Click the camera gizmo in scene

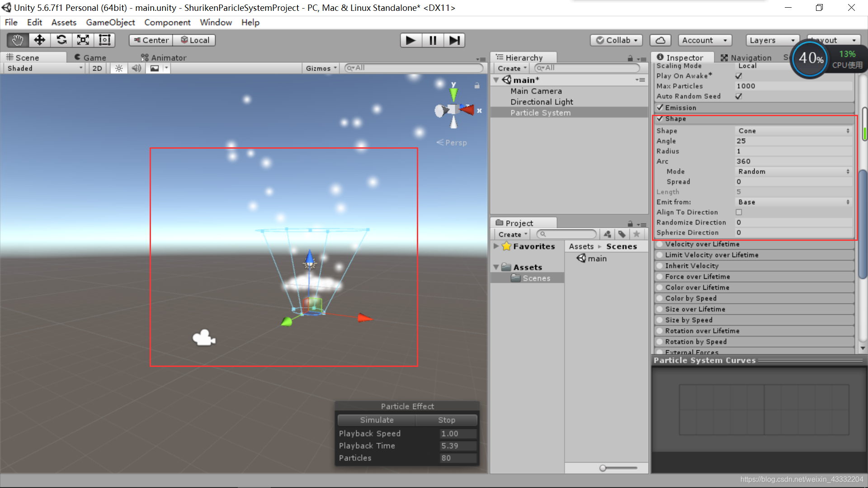click(x=204, y=338)
